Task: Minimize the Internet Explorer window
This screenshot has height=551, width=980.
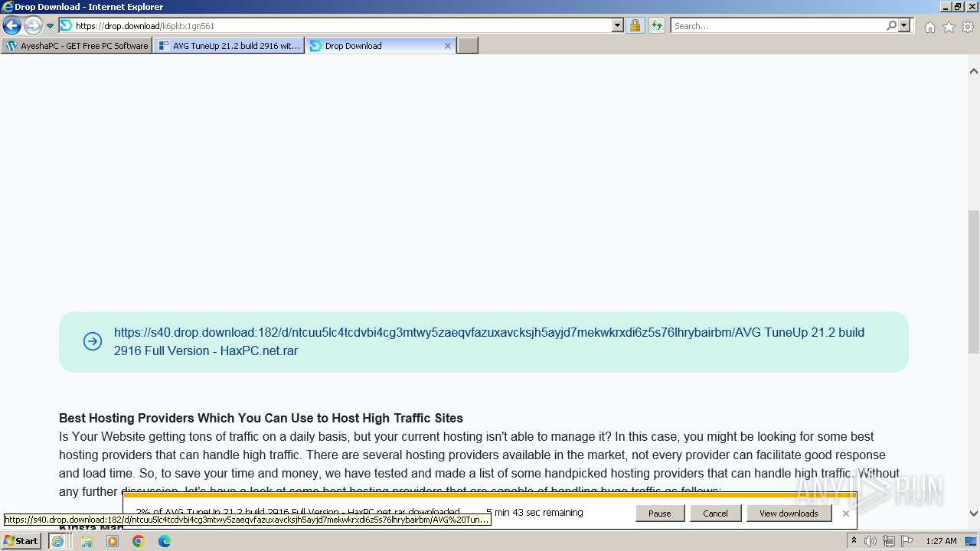Action: click(x=946, y=7)
